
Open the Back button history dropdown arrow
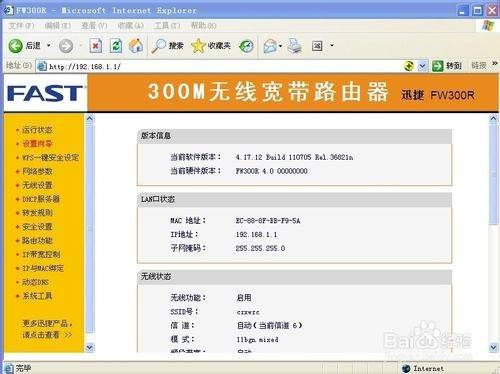coord(49,45)
